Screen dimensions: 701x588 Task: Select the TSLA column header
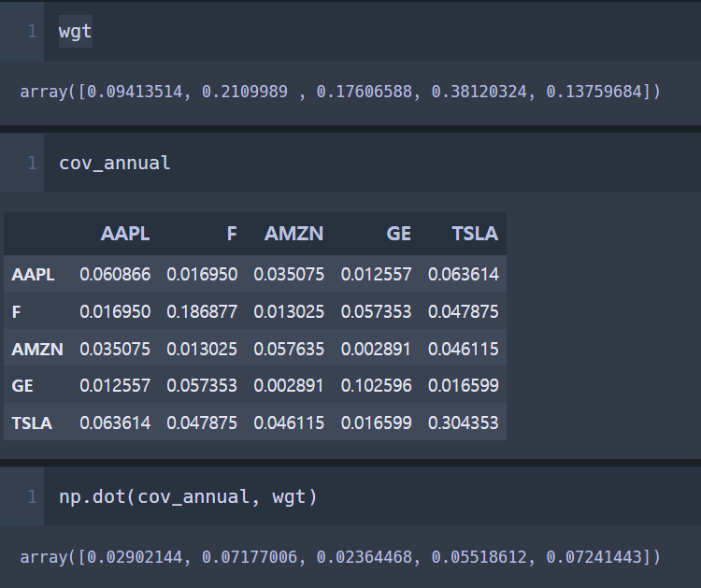(x=475, y=234)
